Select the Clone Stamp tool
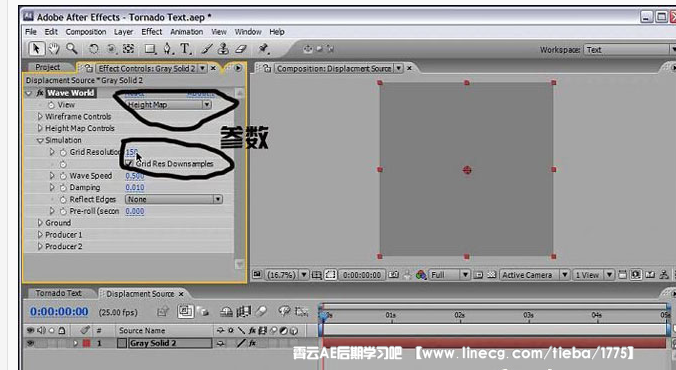 tap(223, 49)
